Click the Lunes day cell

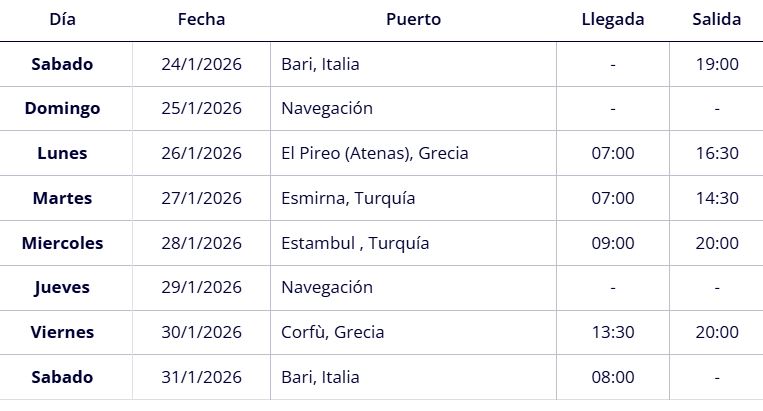tap(62, 153)
